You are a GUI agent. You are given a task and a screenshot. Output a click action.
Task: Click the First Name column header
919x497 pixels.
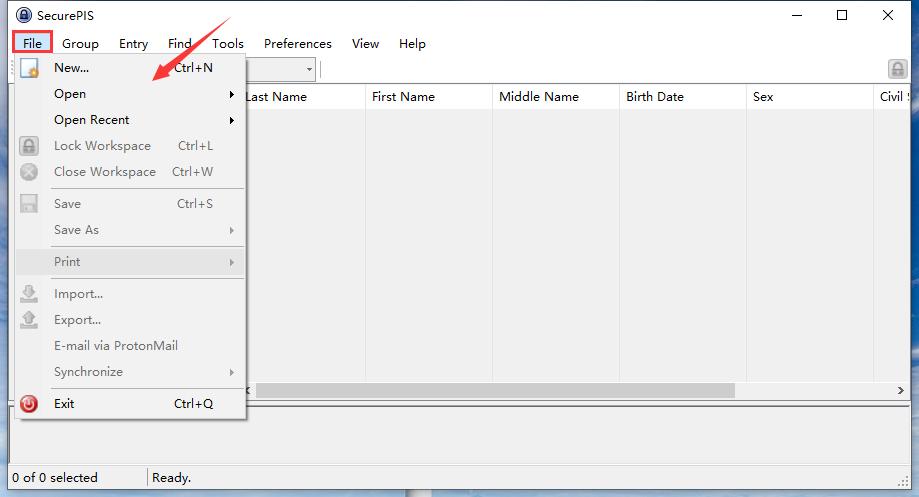click(403, 97)
